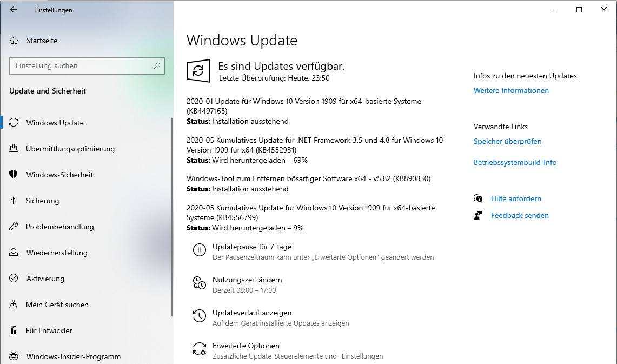Select Mein Gerät suchen
Viewport: 617px width, 364px height.
[57, 305]
